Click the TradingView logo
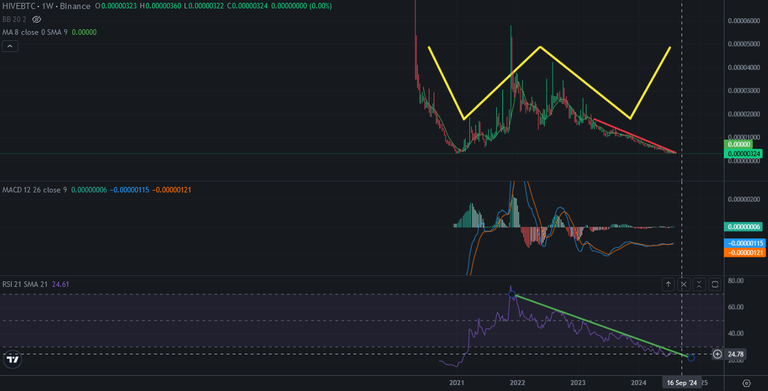The height and width of the screenshot is (391, 768). point(13,360)
